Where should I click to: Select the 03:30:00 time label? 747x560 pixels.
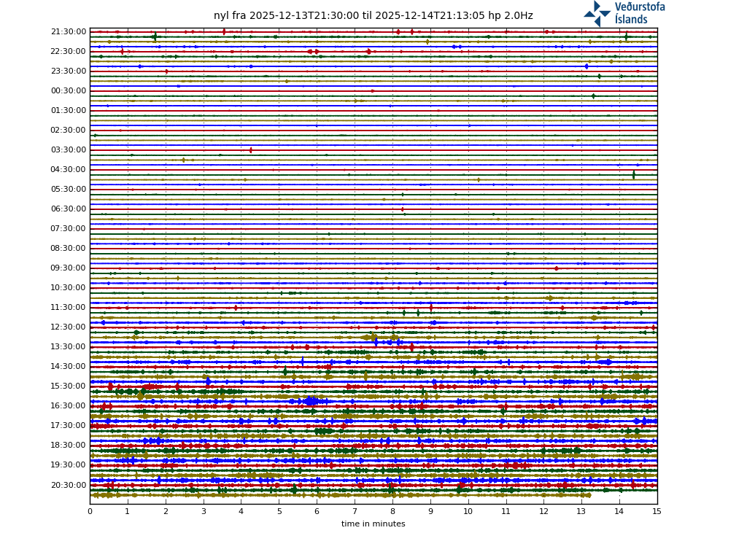pos(69,150)
